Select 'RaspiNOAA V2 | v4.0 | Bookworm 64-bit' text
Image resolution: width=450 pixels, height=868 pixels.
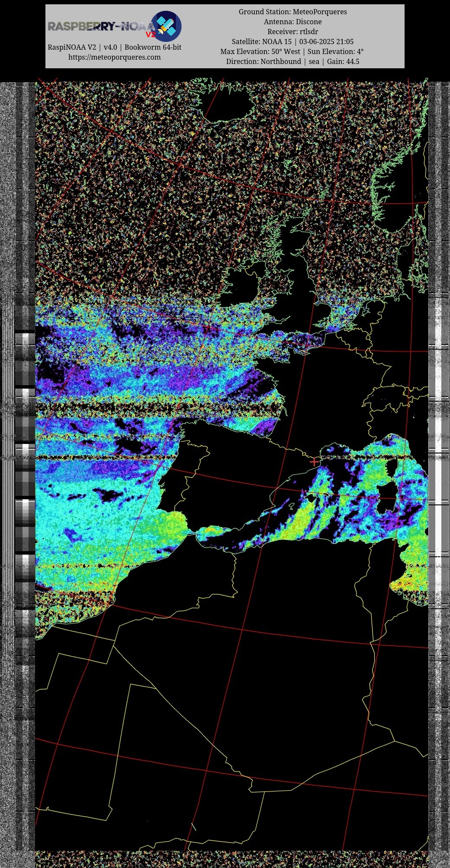tap(114, 47)
